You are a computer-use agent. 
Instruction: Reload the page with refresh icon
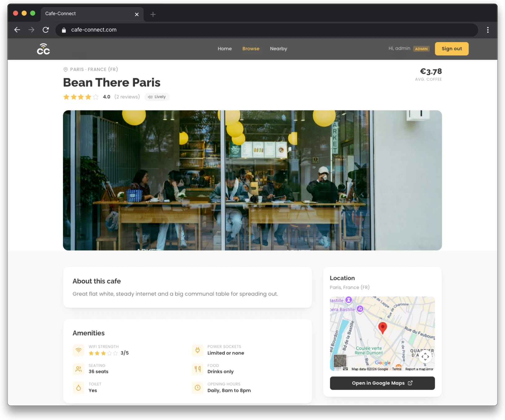tap(46, 30)
